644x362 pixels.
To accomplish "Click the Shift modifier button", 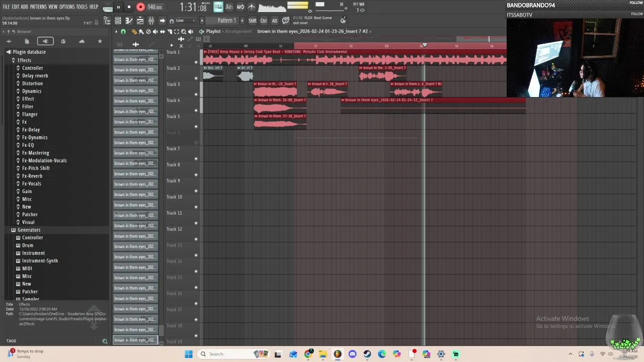I will (253, 21).
